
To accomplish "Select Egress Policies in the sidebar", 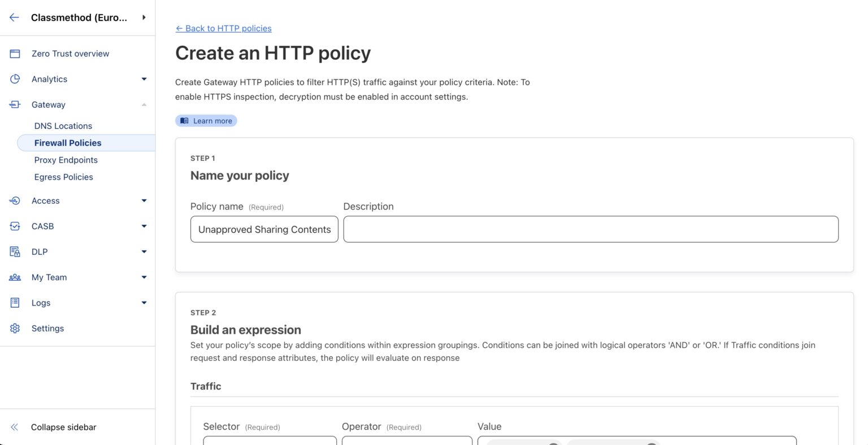I will pyautogui.click(x=63, y=177).
